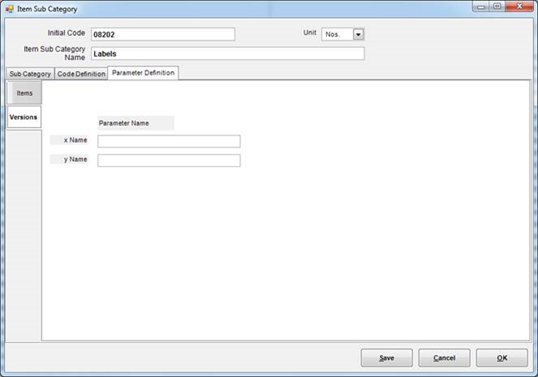This screenshot has height=377, width=538.
Task: Click the OK button
Action: tap(502, 358)
